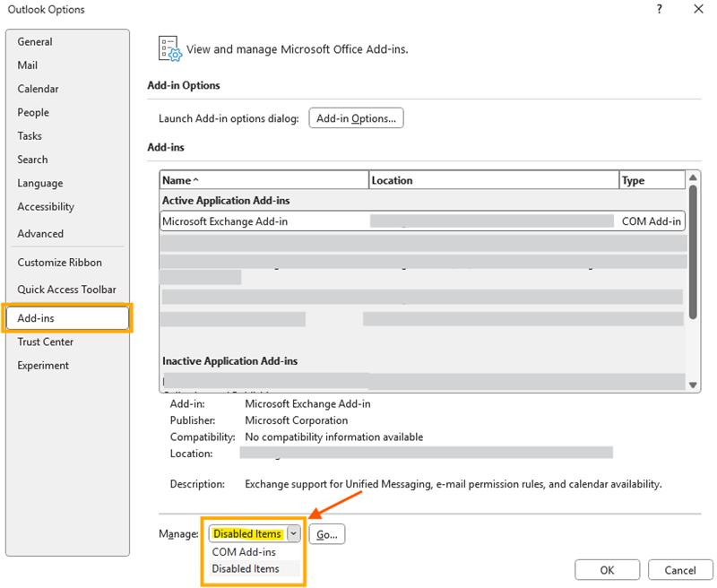Screen dimensions: 717x588
Task: Select Add-ins in the sidebar
Action: tap(68, 318)
